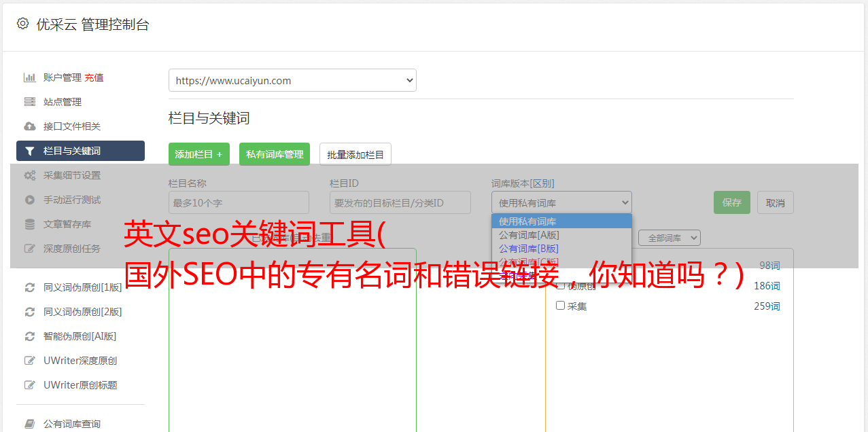Click the 栏目名称 field (最多10个字)
The width and height of the screenshot is (868, 432).
(x=239, y=202)
